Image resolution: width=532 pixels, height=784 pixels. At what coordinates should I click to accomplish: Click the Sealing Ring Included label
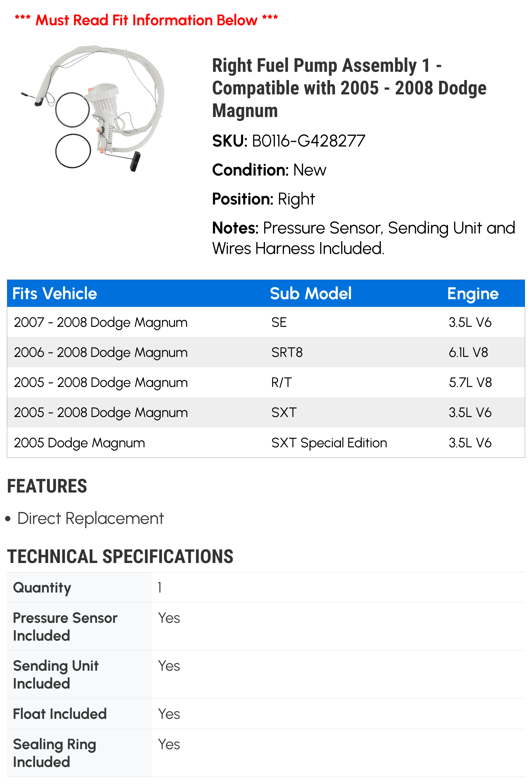coord(54,753)
